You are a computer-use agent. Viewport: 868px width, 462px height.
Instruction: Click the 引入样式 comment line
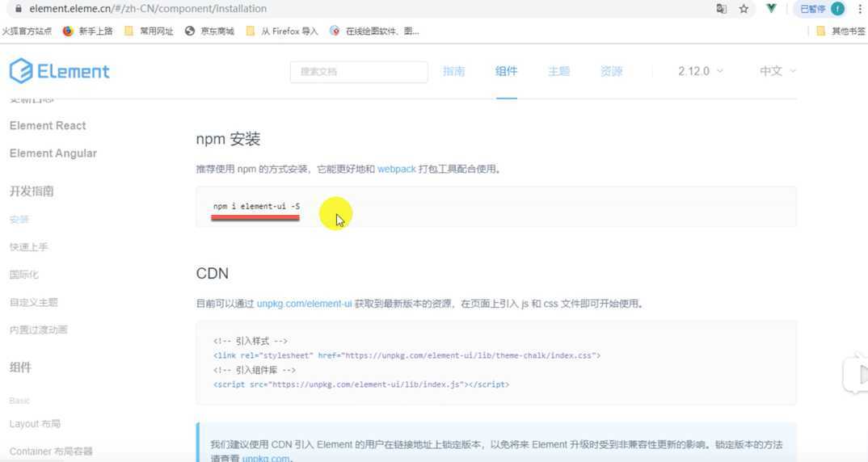251,341
